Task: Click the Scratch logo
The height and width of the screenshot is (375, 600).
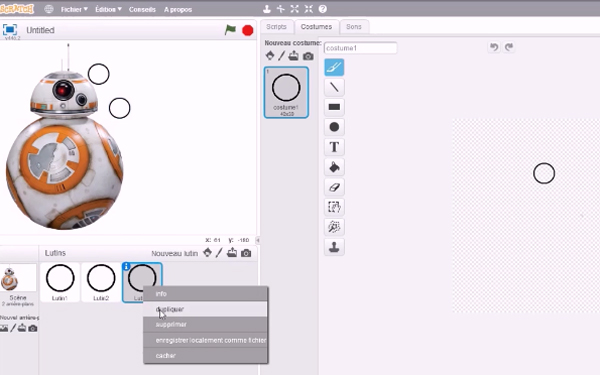Action: pyautogui.click(x=16, y=8)
